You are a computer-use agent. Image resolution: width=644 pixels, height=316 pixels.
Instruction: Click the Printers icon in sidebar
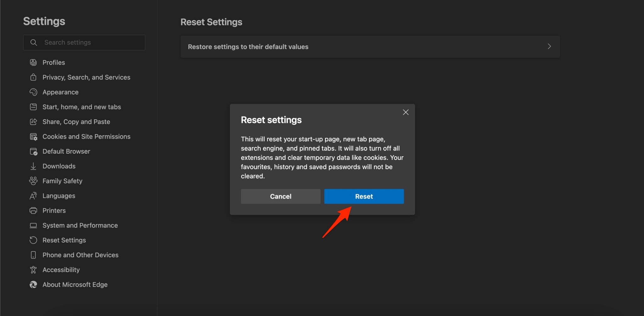[x=33, y=210]
